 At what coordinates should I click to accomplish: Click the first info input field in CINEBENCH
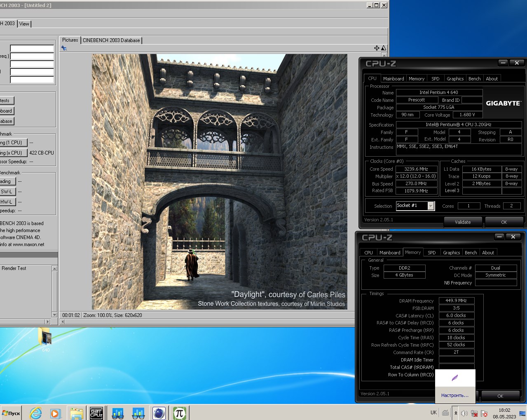32,48
